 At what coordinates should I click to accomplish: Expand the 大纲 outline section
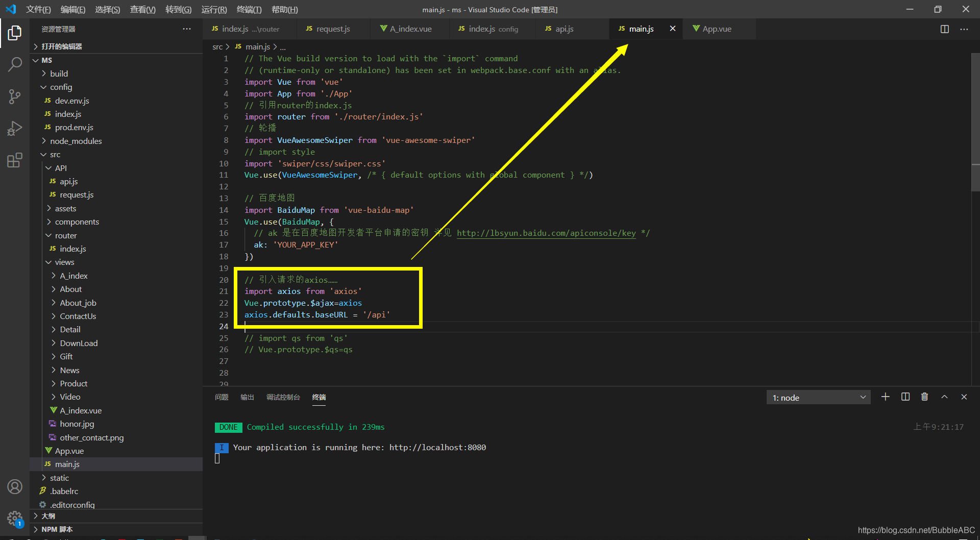116,516
